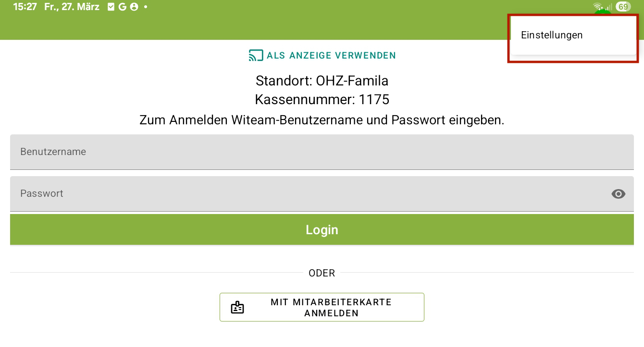Screen dimensions: 644x347
Task: Open Einstellungen from the popup menu
Action: point(552,35)
